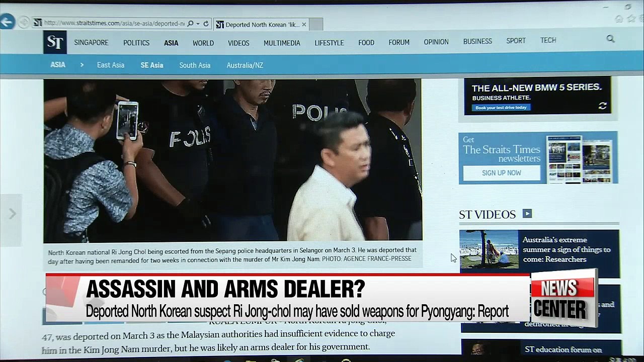Click the browser Home icon
Image resolution: width=644 pixels, height=362 pixels.
619,19
